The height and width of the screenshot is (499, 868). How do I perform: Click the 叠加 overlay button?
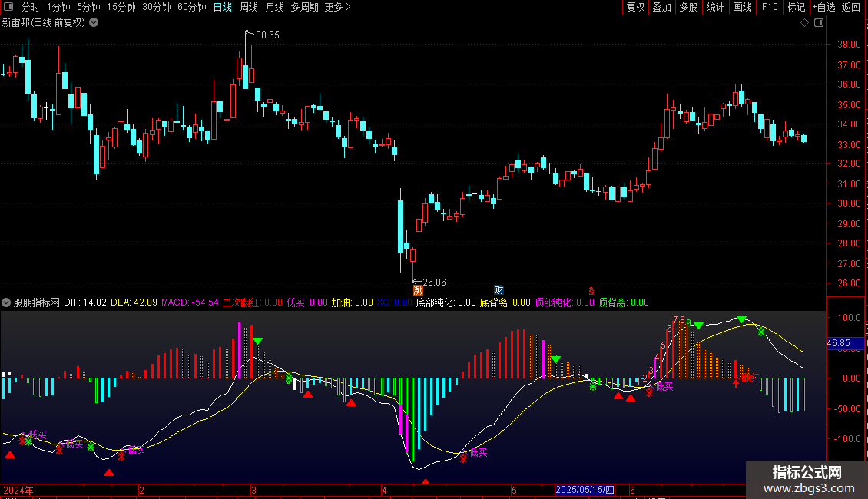coord(661,7)
